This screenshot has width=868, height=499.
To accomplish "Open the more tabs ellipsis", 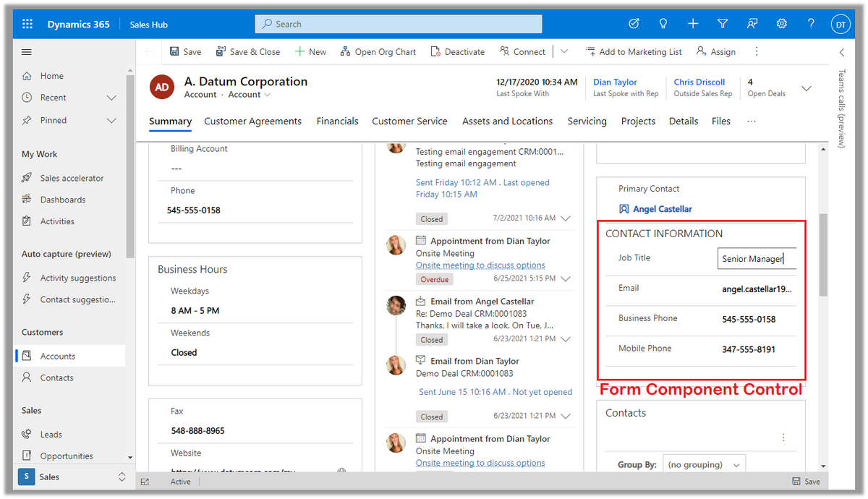I will click(x=751, y=121).
